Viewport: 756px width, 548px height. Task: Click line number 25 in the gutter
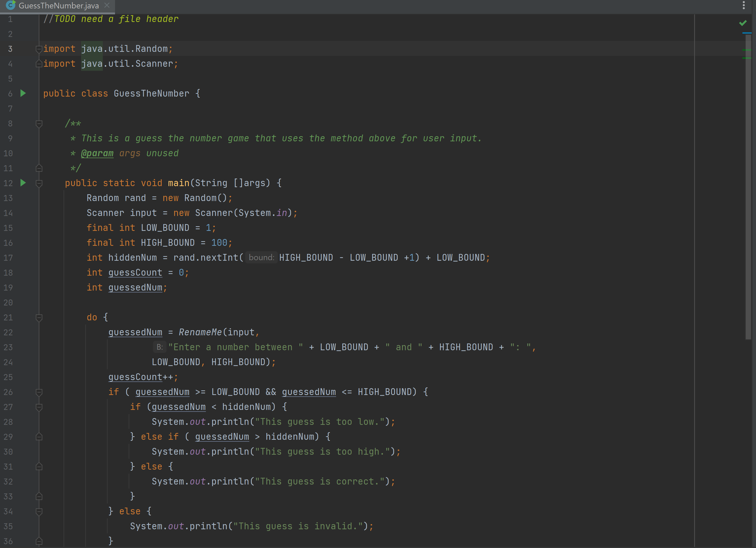click(8, 377)
